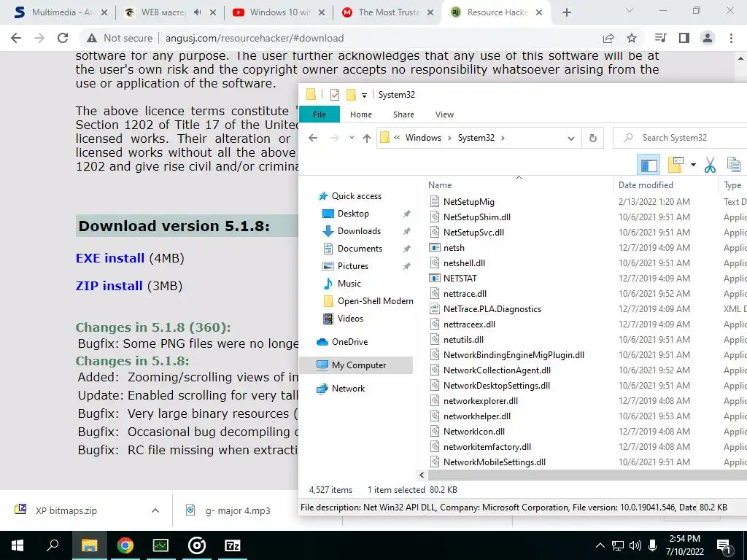Select Network in navigation pane
The image size is (747, 560).
click(x=348, y=388)
